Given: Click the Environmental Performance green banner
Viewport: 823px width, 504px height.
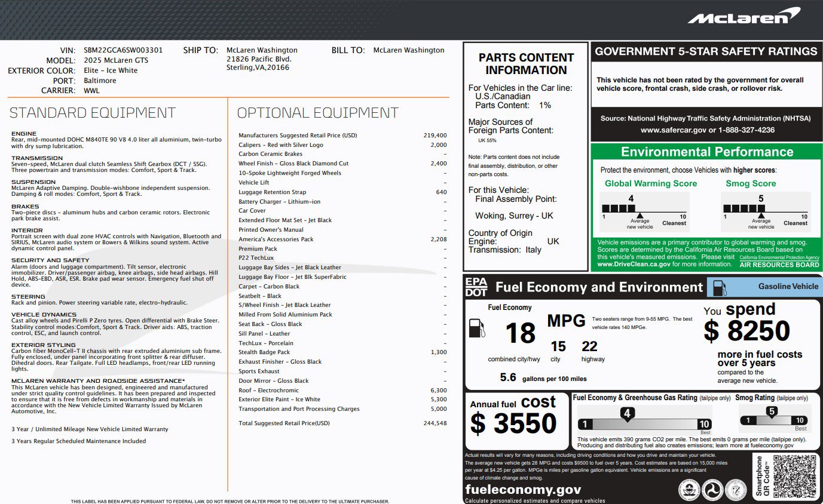Looking at the screenshot, I should click(x=706, y=152).
